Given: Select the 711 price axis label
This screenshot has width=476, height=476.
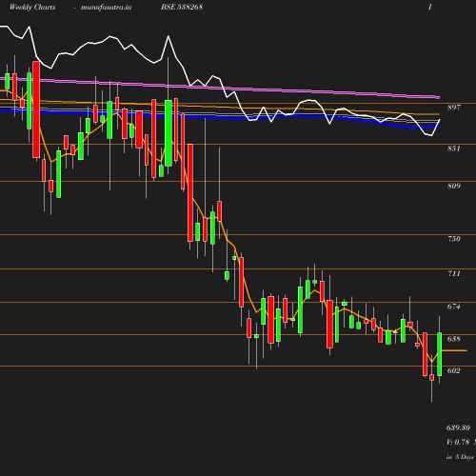Looking at the screenshot, I should 454,273.
